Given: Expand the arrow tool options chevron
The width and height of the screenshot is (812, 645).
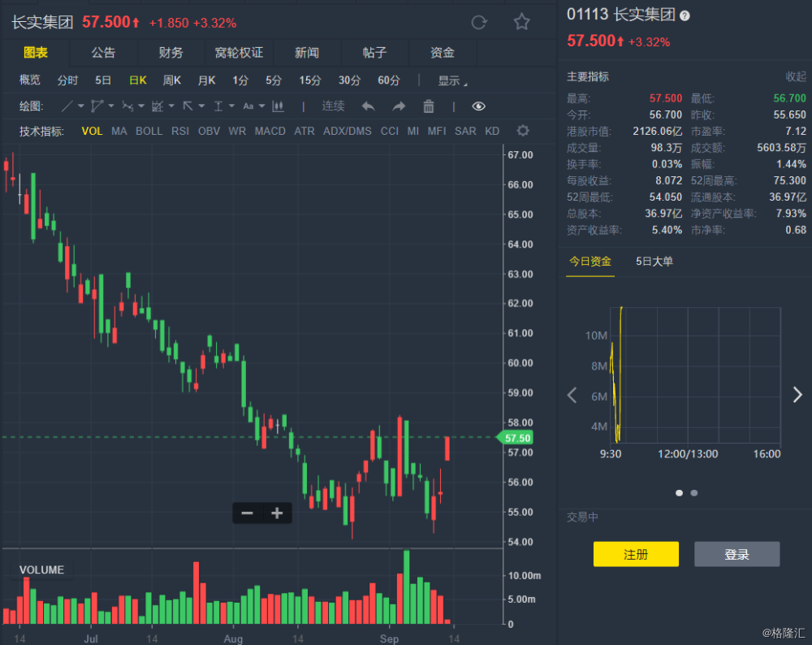Looking at the screenshot, I should [201, 106].
